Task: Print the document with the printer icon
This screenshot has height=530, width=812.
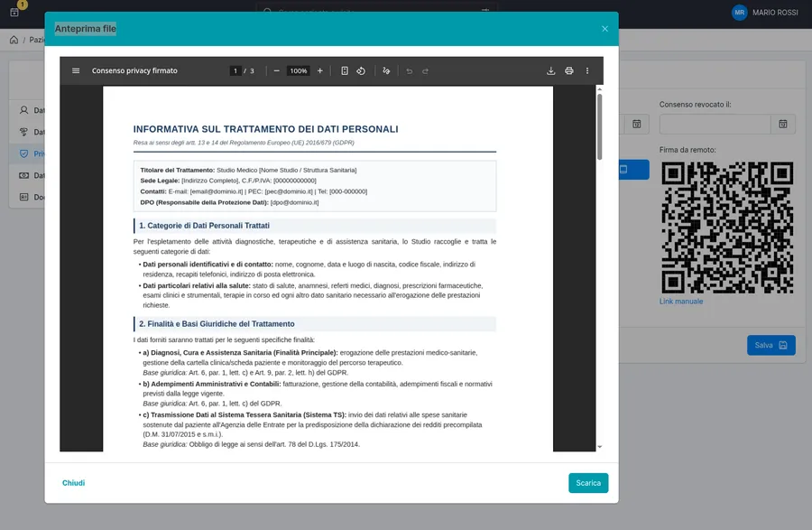Action: (569, 71)
